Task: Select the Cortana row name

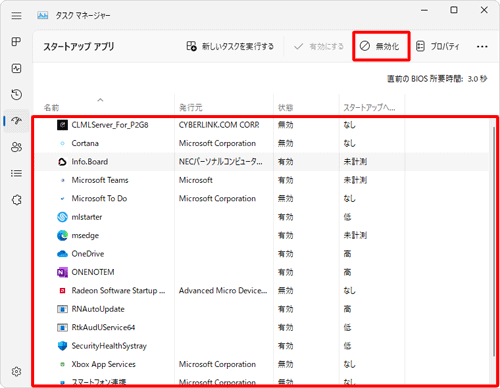Action: click(x=85, y=143)
